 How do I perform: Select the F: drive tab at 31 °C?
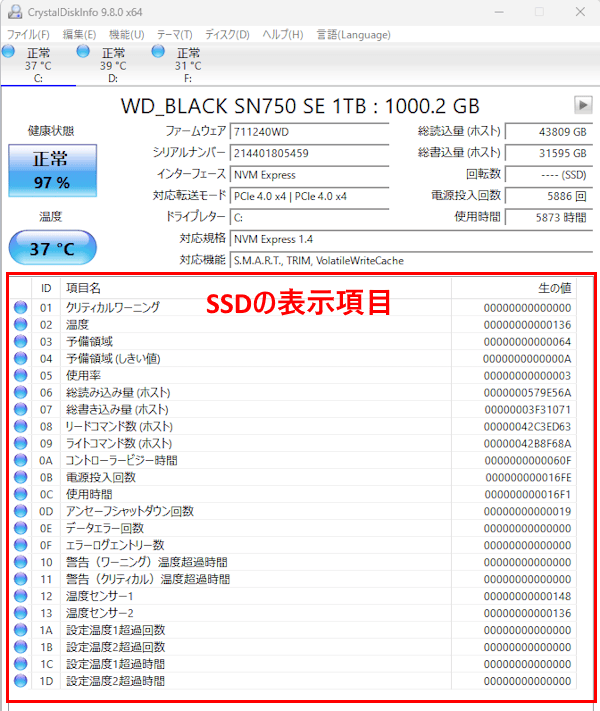click(188, 64)
